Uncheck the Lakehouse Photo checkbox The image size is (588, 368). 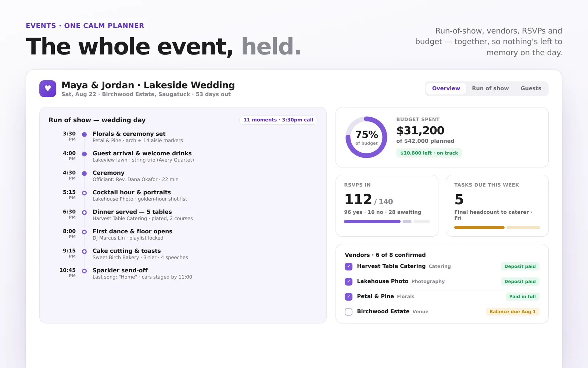349,282
